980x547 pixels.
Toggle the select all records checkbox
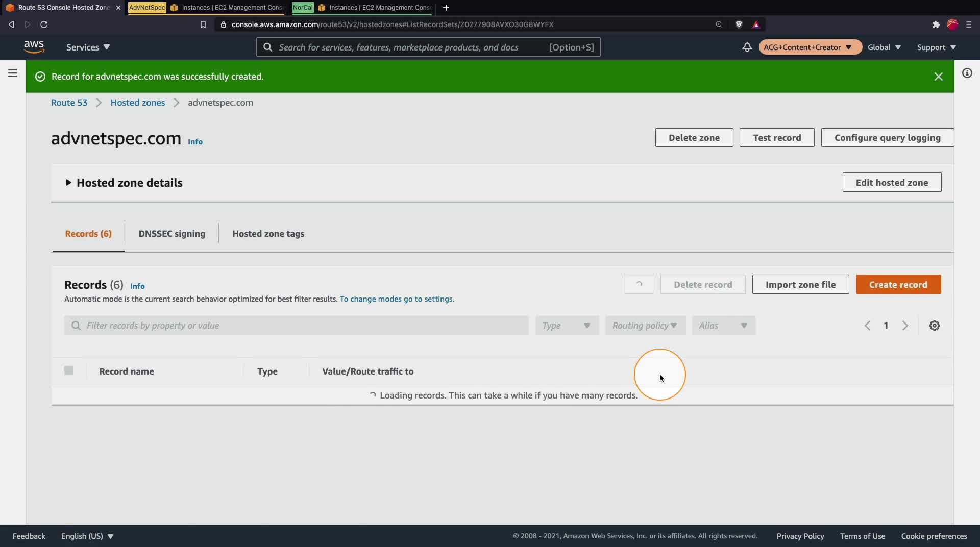tap(69, 370)
